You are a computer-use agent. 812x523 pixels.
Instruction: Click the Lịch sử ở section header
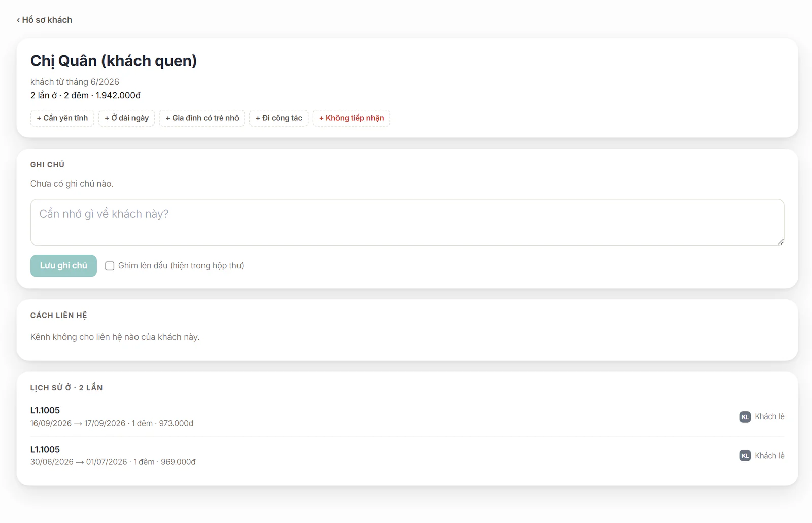[x=66, y=388]
